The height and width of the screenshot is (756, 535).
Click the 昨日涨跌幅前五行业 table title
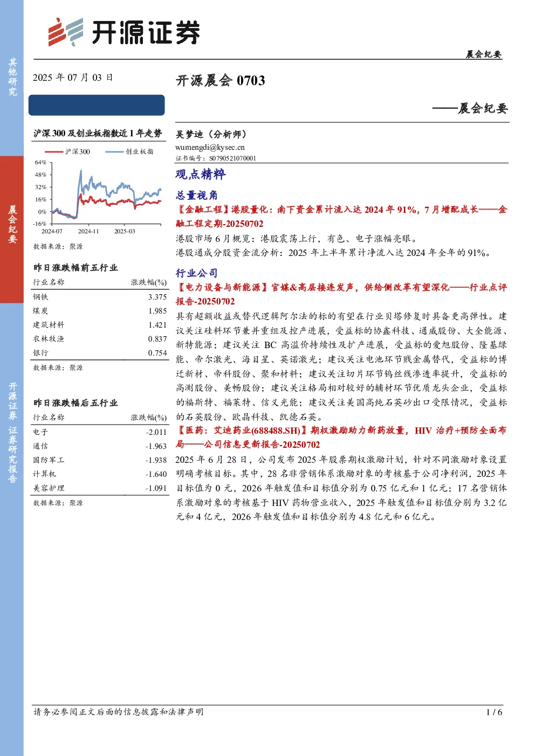coord(76,268)
